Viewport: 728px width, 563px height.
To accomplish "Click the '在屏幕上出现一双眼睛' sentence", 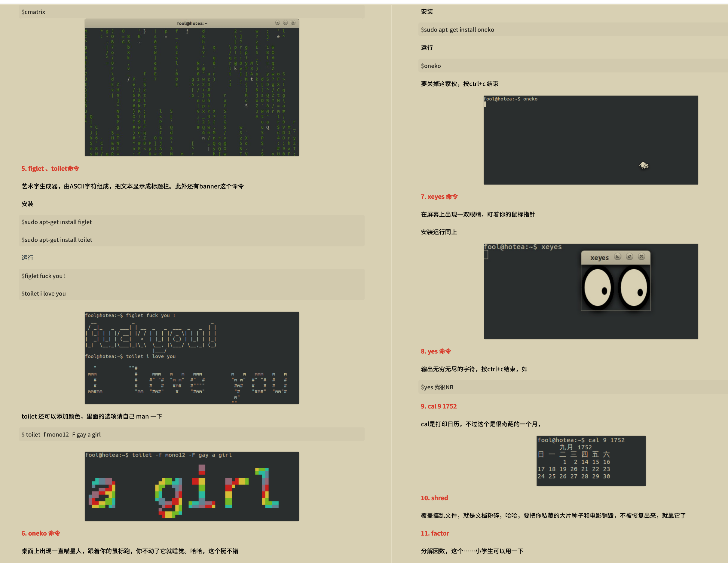I will [x=478, y=214].
